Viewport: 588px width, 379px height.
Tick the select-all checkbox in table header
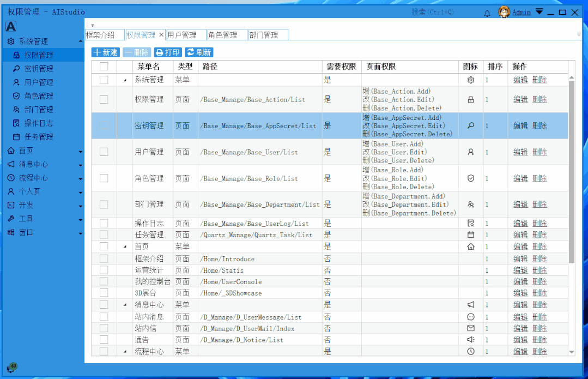(x=104, y=67)
